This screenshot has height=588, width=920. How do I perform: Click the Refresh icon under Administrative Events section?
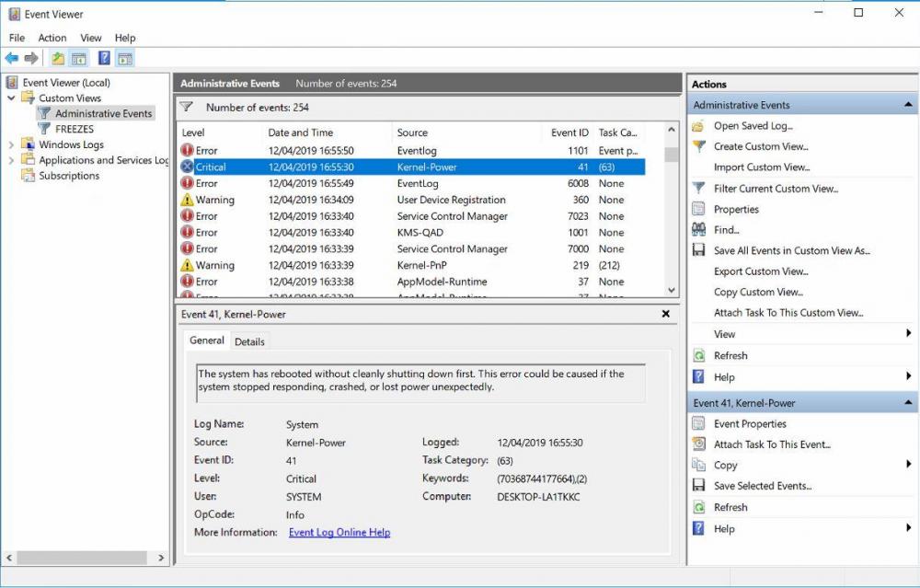pyautogui.click(x=698, y=355)
